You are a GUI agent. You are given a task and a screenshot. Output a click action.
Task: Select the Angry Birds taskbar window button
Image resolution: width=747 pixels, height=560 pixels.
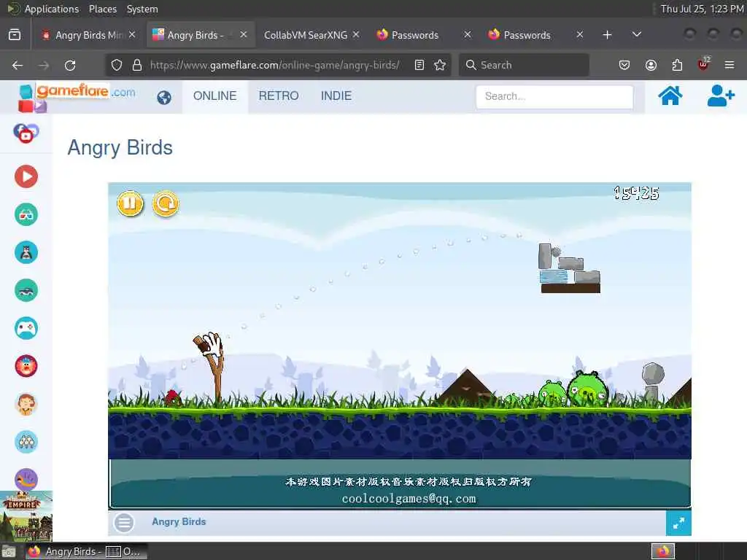tap(86, 551)
